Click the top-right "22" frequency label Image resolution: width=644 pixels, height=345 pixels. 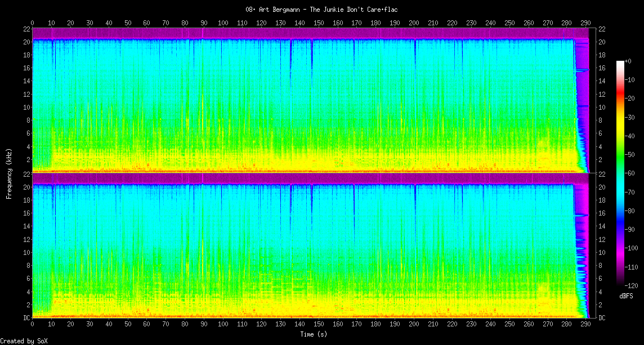click(x=601, y=29)
